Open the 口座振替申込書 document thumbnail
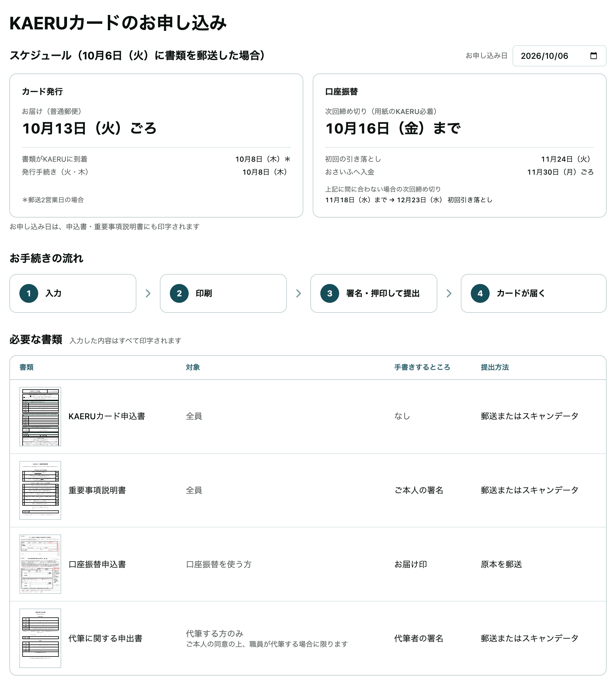Image resolution: width=616 pixels, height=685 pixels. pyautogui.click(x=40, y=564)
